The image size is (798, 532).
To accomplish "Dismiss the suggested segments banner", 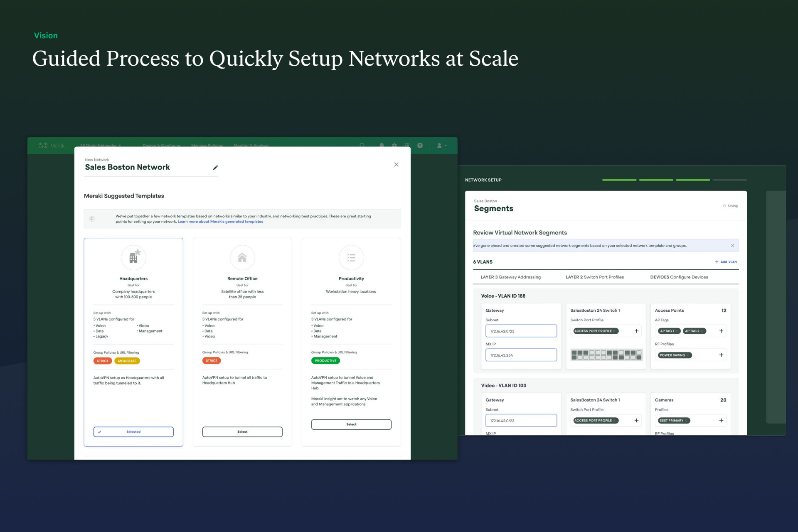I will pyautogui.click(x=732, y=246).
